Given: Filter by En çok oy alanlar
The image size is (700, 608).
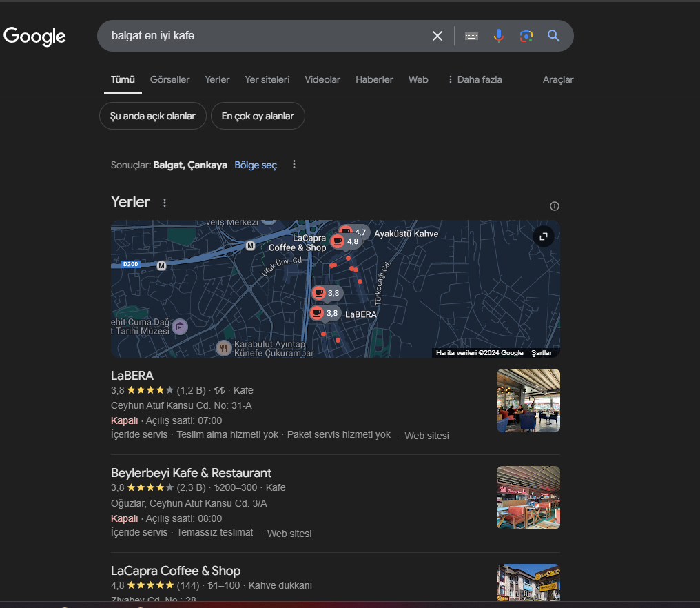Looking at the screenshot, I should pos(258,116).
